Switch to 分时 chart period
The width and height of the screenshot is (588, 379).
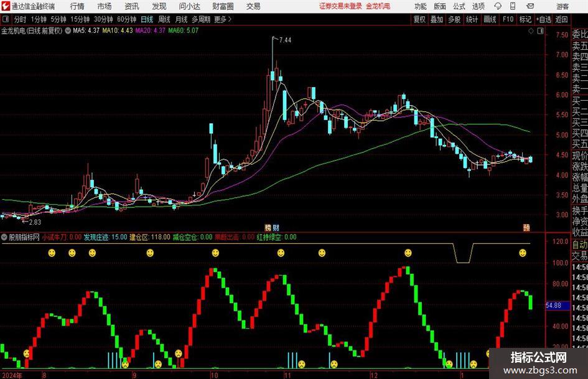(20, 19)
